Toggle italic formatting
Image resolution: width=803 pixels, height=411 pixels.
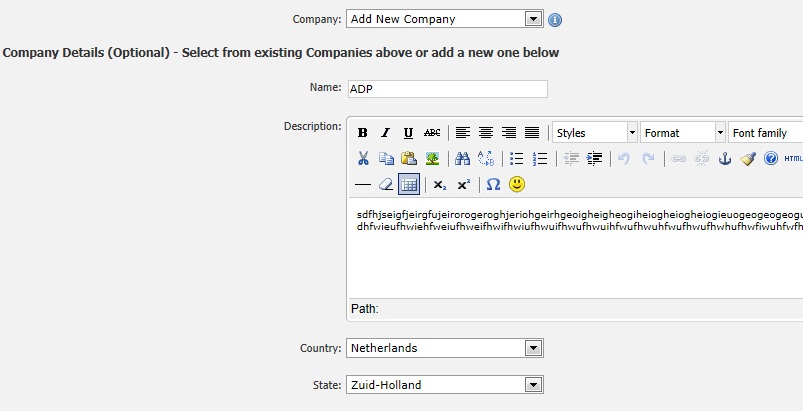click(385, 133)
